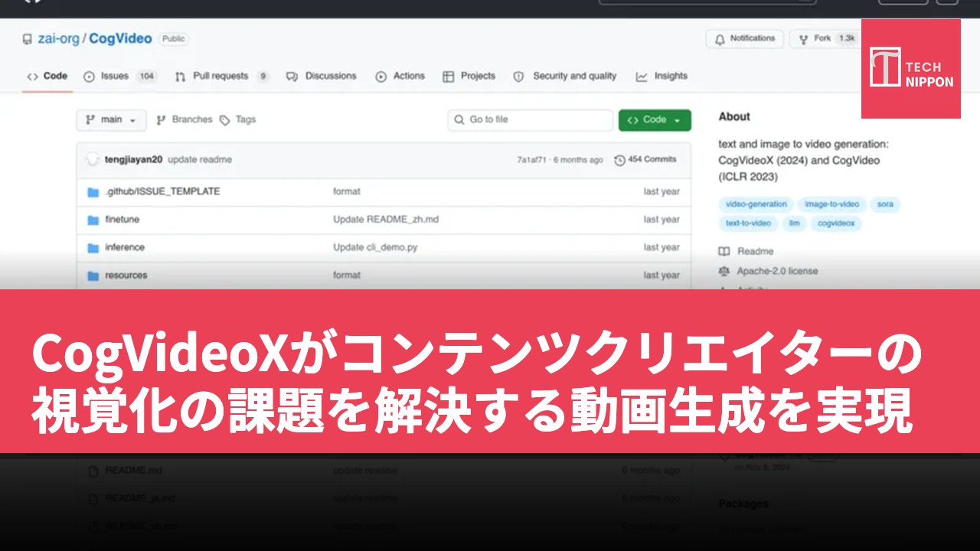Click the "Update cli_demo.py" commit message
This screenshot has height=551, width=980.
375,247
